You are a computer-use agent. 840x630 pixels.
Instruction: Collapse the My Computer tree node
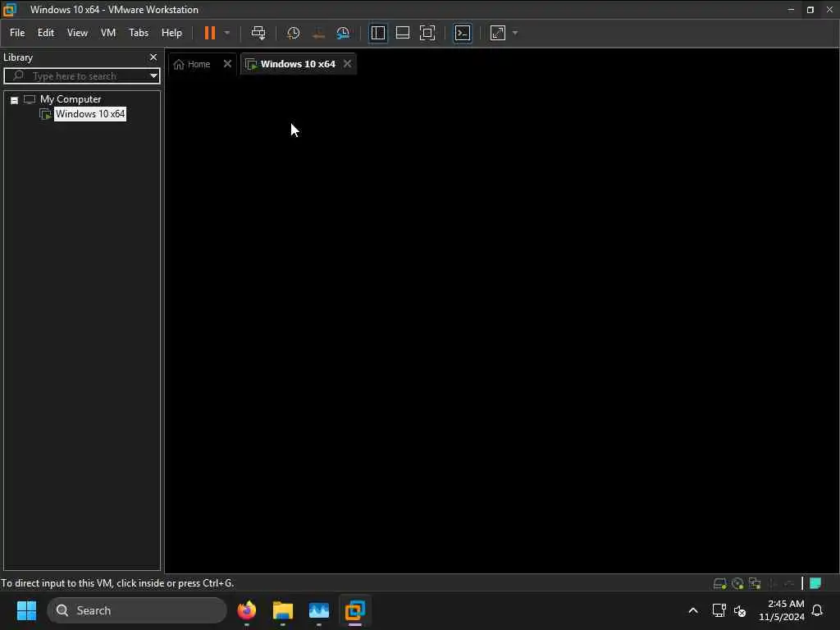click(x=15, y=100)
